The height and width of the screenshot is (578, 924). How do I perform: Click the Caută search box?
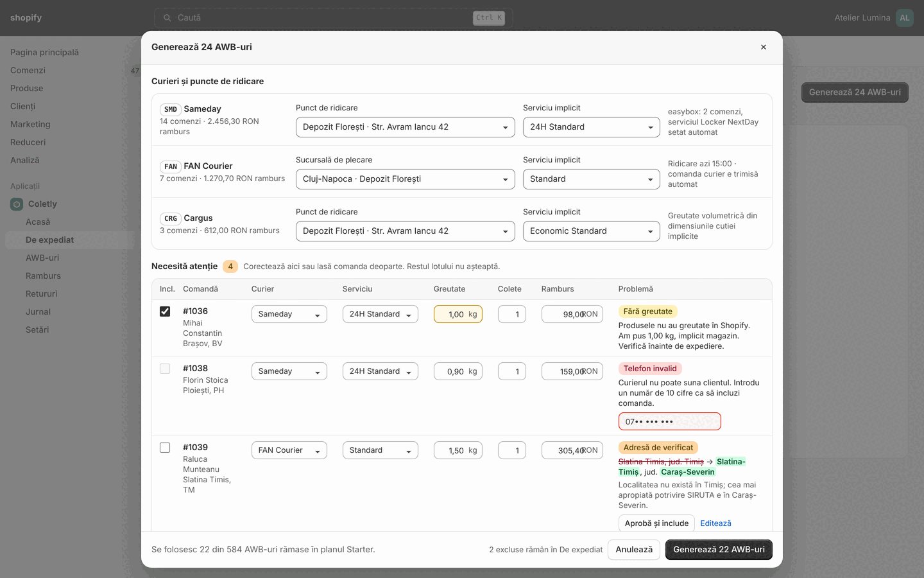pos(333,18)
